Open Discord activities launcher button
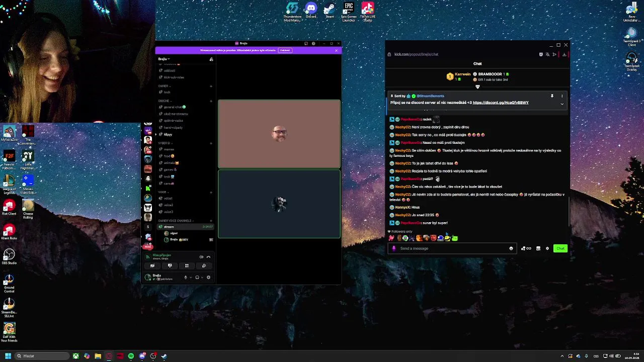This screenshot has width=644, height=362. tap(187, 266)
